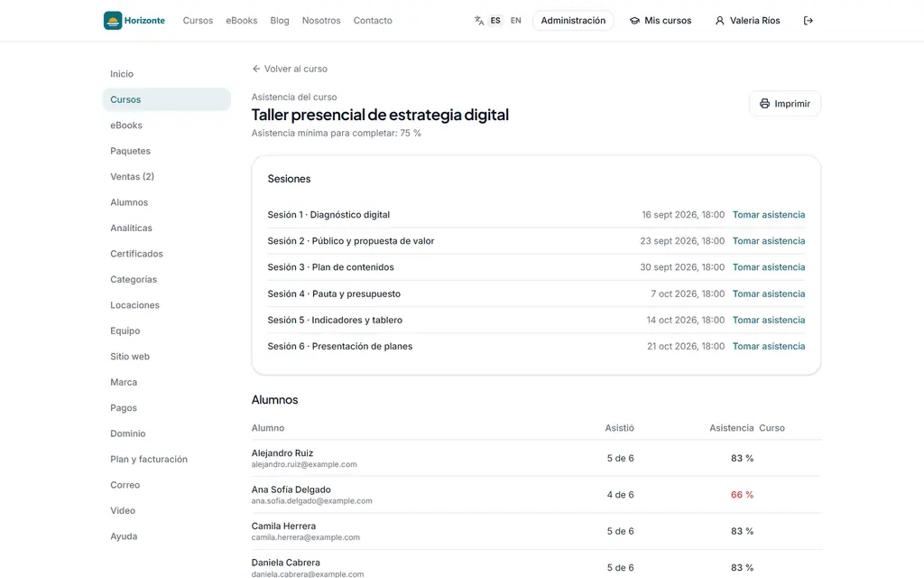Click the user icon beside Valeria Ríos
The width and height of the screenshot is (924, 578).
(x=719, y=21)
